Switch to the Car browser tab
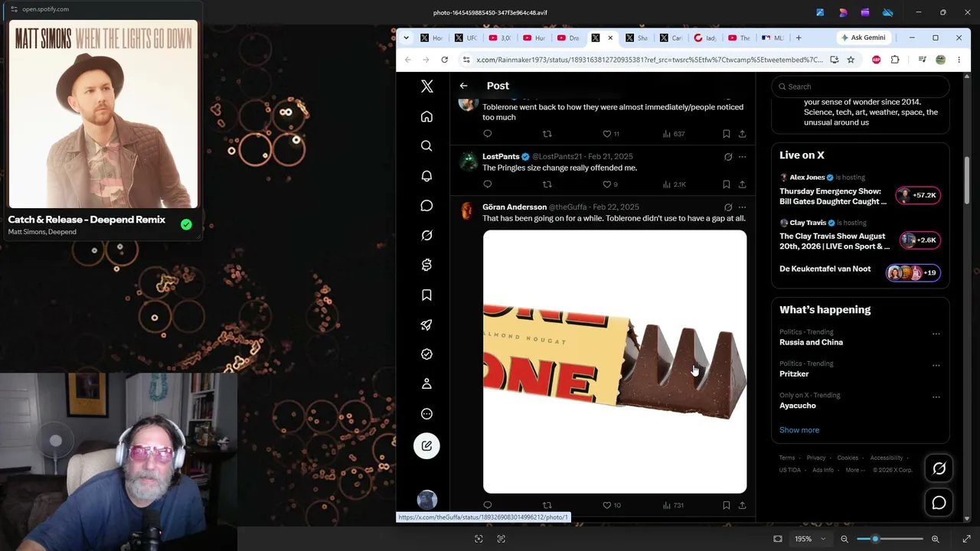 click(x=671, y=37)
